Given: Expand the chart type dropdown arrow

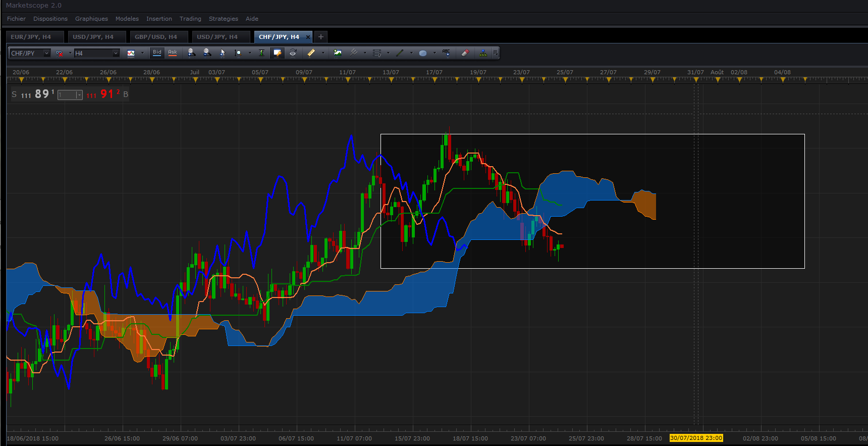Looking at the screenshot, I should [142, 53].
